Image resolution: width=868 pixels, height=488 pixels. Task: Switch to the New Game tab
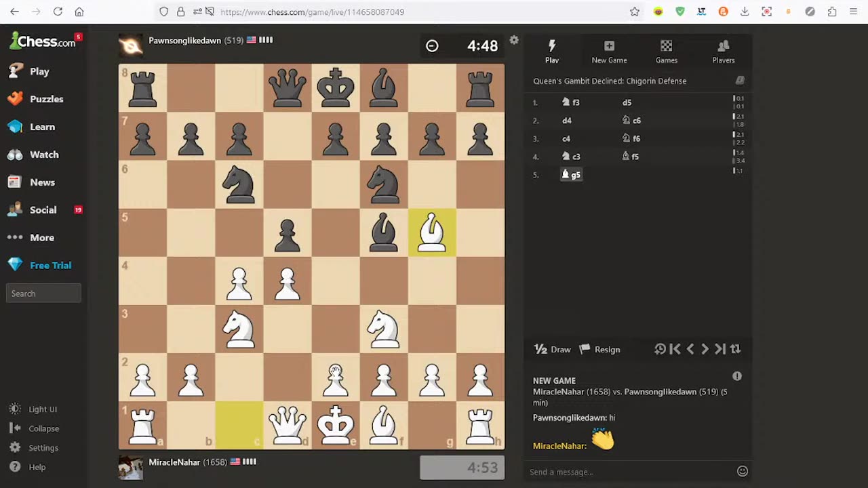coord(609,52)
